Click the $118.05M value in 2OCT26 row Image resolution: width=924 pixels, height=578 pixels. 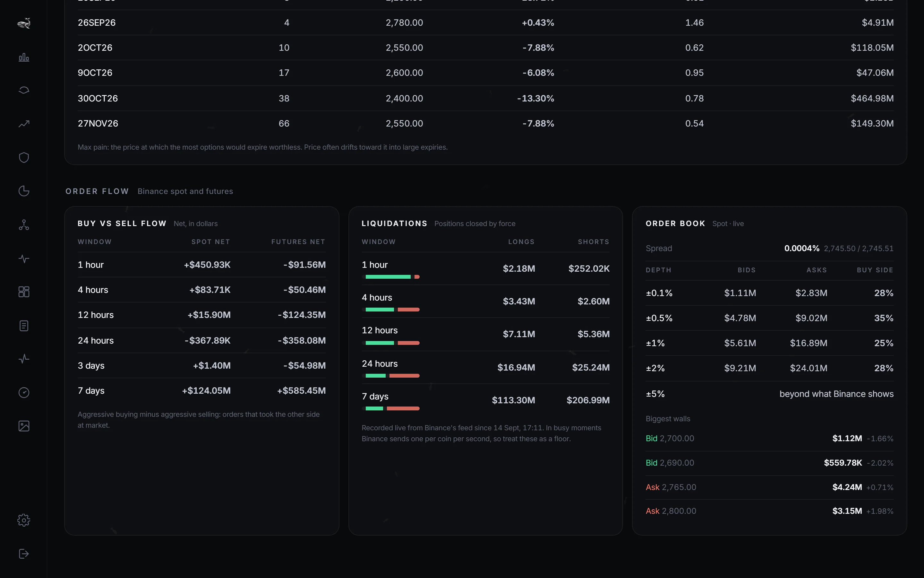click(x=872, y=48)
